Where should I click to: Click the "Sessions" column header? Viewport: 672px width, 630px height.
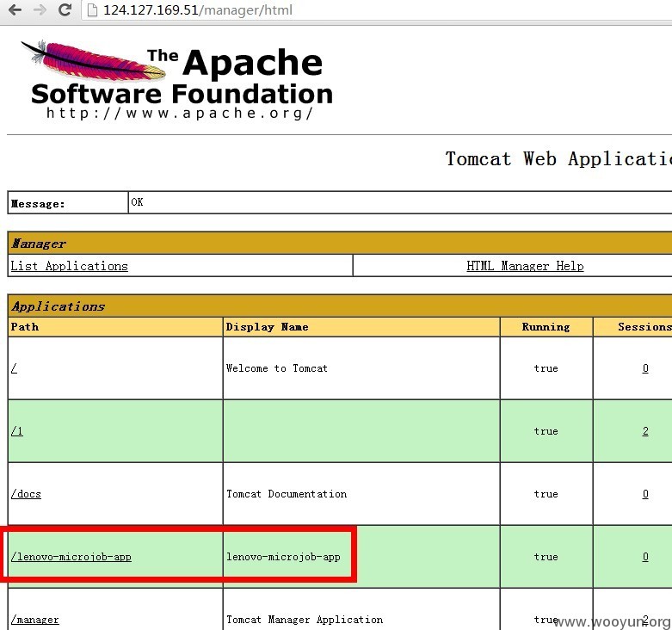pyautogui.click(x=633, y=327)
